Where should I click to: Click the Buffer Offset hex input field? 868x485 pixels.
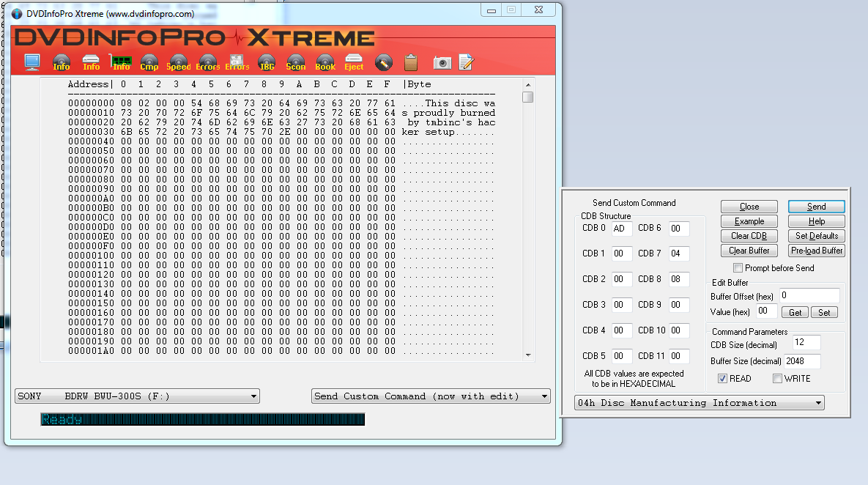tap(809, 295)
